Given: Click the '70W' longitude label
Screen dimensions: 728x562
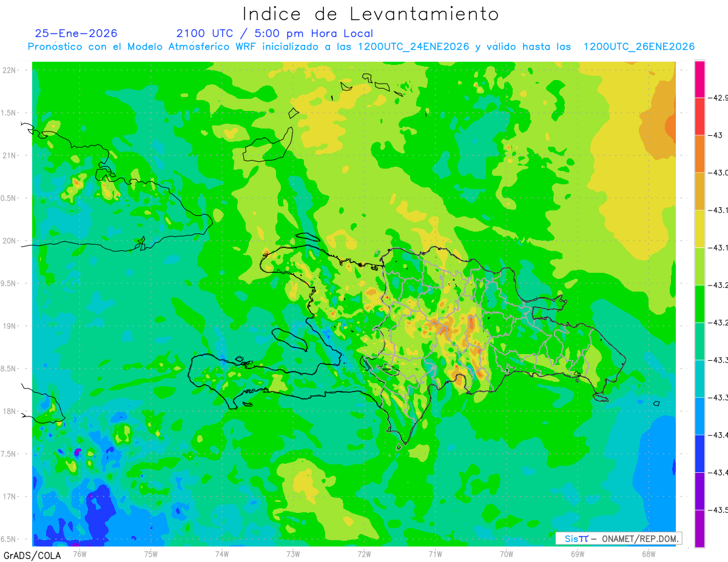Looking at the screenshot, I should [507, 554].
